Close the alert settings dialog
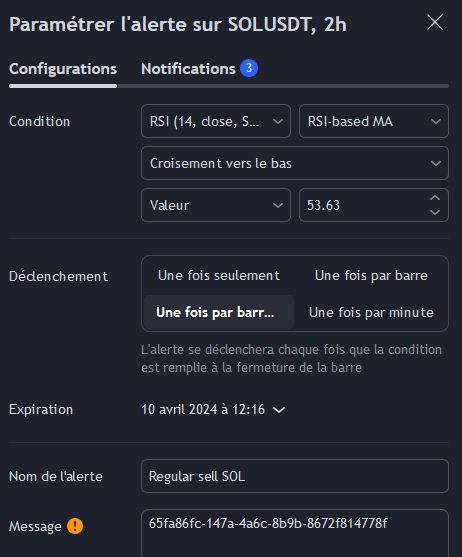The image size is (462, 557). click(435, 22)
